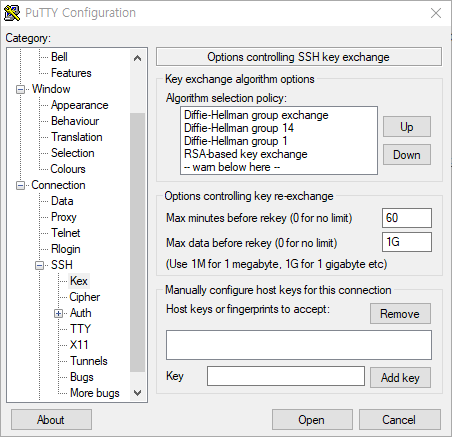This screenshot has width=452, height=437.
Task: Click the PuTTY icon in title bar
Action: click(x=12, y=13)
